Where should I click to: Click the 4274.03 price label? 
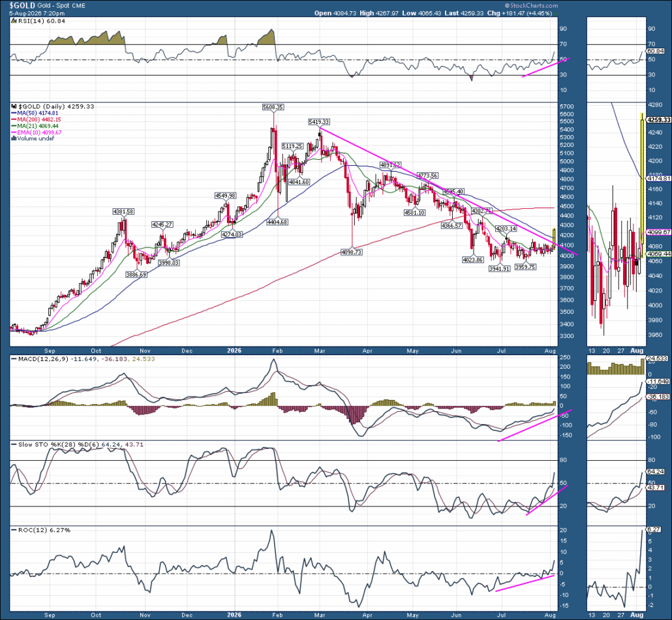232,234
